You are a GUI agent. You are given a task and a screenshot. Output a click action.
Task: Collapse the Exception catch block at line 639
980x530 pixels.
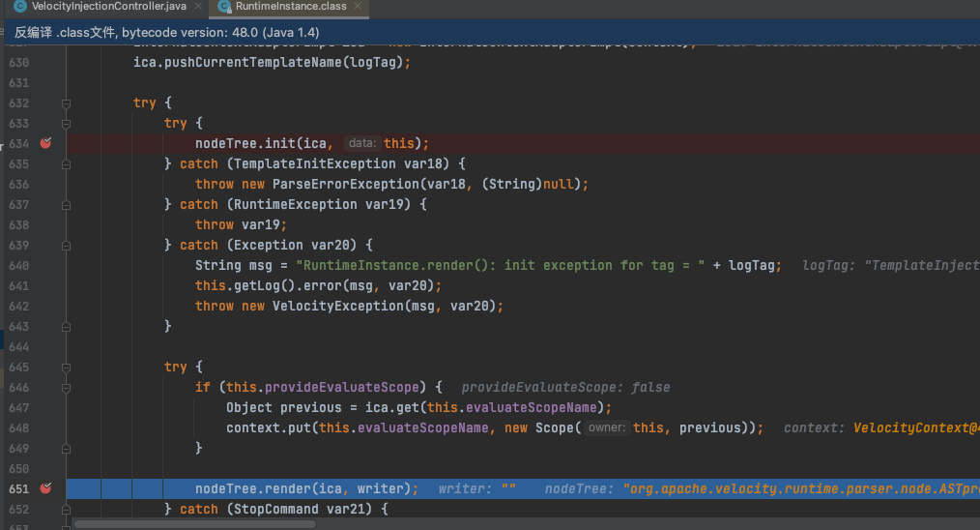coord(67,246)
